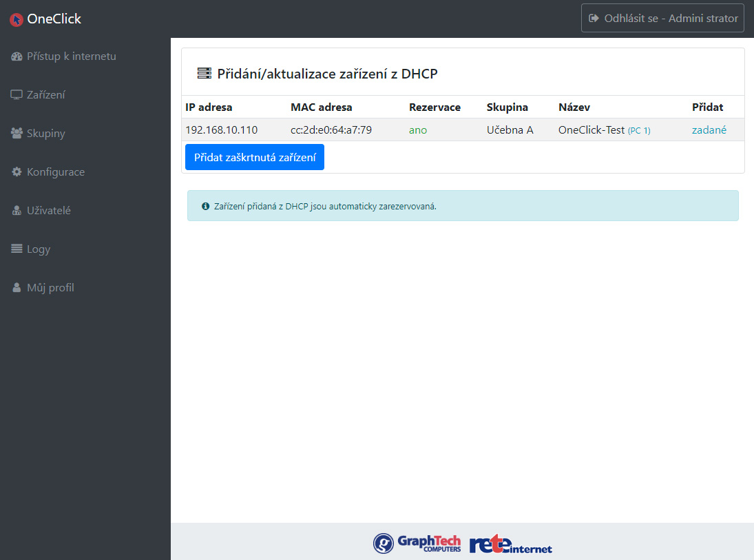Click the GraphTech Computers logo

(x=417, y=543)
